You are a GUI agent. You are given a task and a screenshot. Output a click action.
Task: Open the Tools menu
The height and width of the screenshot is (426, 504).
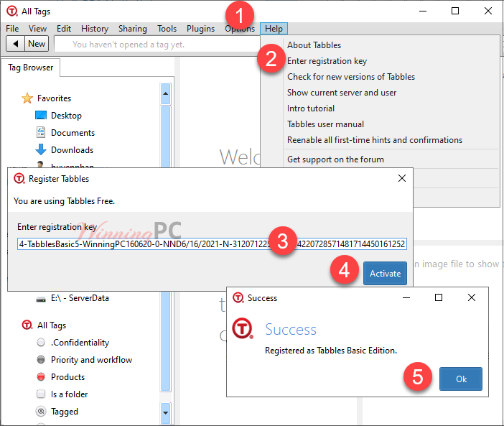pyautogui.click(x=167, y=29)
